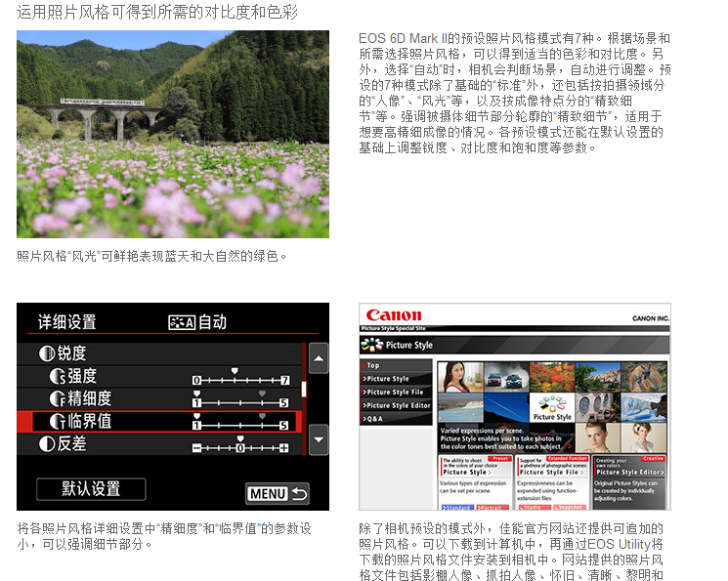Image resolution: width=728 pixels, height=581 pixels.
Task: Click the threshold icon beside 临界值
Action: (58, 422)
